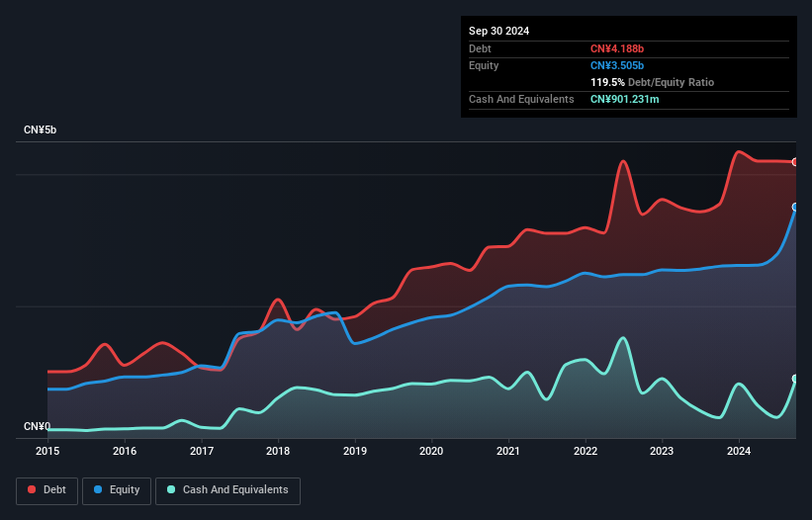Toggle the Debt series legend button
This screenshot has height=520, width=812.
click(47, 490)
